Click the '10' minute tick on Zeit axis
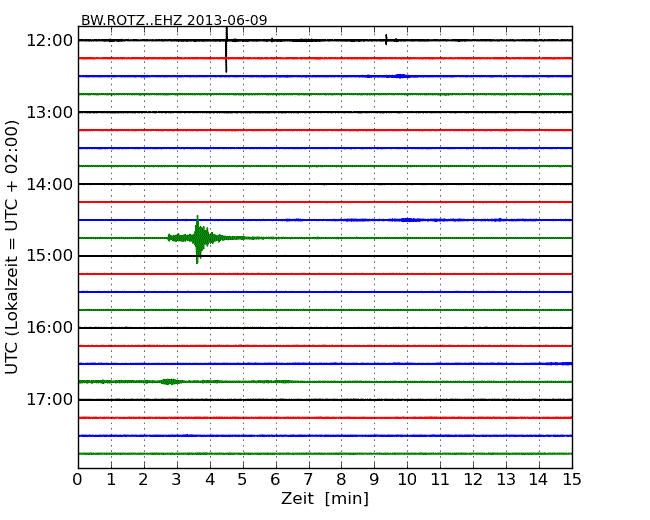This screenshot has width=650, height=520. click(x=407, y=480)
